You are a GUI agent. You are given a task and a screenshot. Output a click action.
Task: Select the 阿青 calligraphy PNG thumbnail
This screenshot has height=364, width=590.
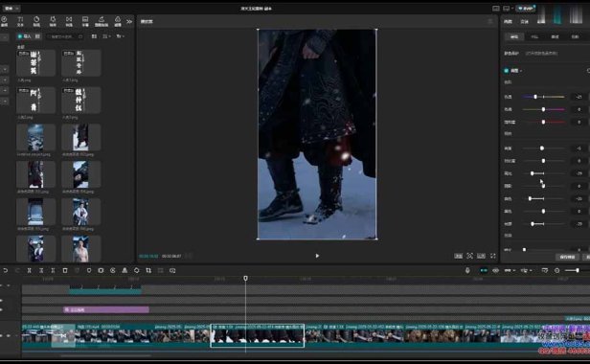coord(35,101)
